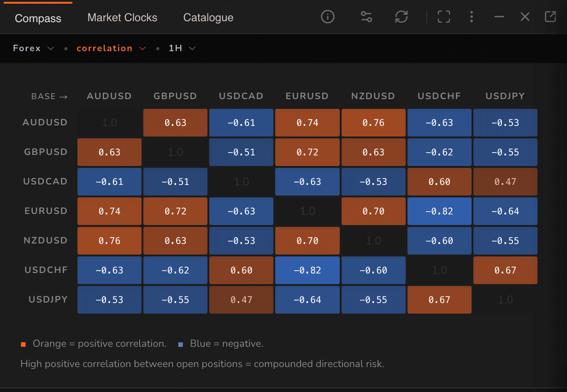This screenshot has height=392, width=567.
Task: Click NZDUSD row, AUDUSD column cell 0.76
Action: click(109, 241)
